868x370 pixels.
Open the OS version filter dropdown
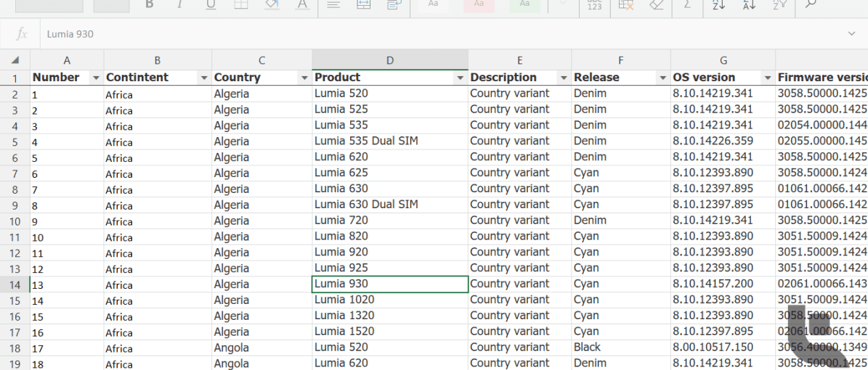click(767, 78)
